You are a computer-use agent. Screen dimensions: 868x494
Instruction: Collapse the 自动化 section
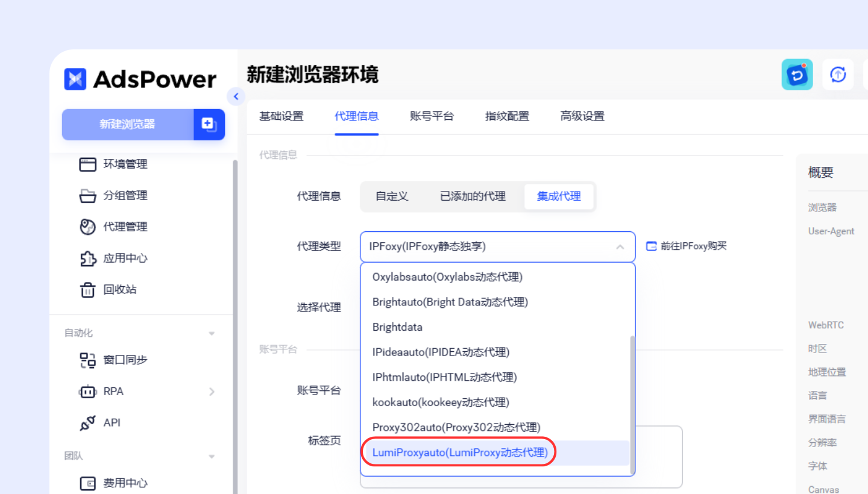[212, 333]
